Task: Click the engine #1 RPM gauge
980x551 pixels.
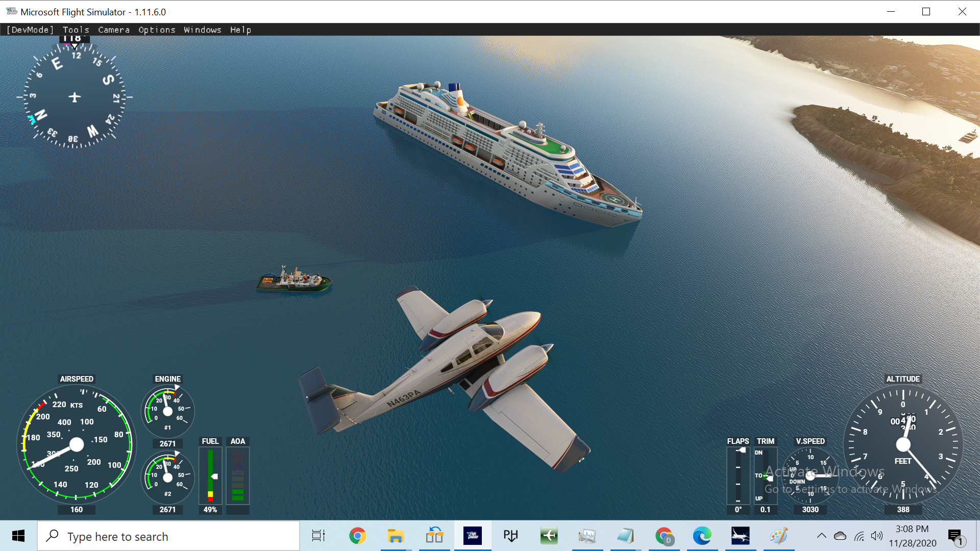Action: (167, 411)
